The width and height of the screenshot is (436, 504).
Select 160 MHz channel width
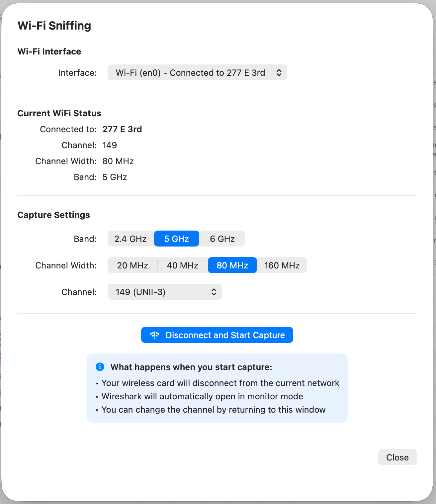[282, 265]
